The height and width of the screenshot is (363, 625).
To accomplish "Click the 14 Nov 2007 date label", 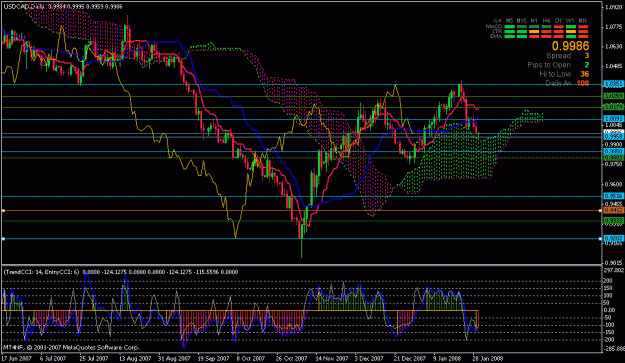I will (332, 358).
